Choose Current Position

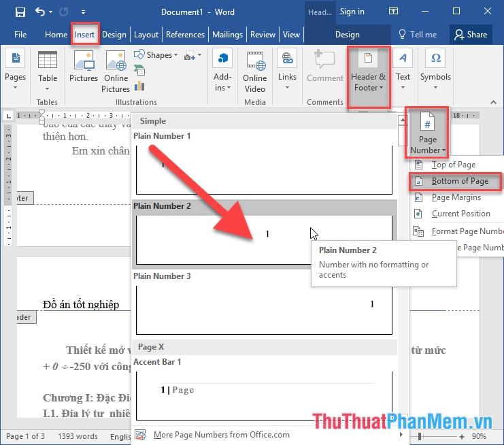(x=457, y=214)
